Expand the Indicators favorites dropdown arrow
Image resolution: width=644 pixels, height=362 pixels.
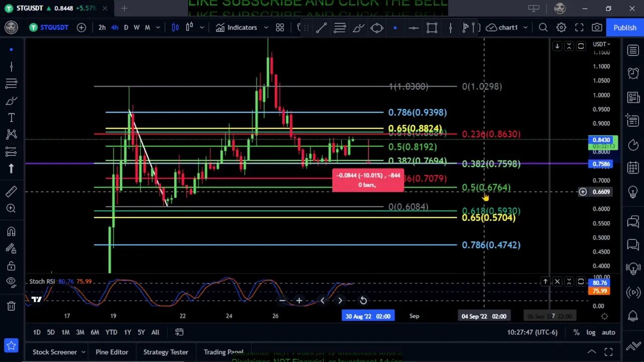click(266, 28)
